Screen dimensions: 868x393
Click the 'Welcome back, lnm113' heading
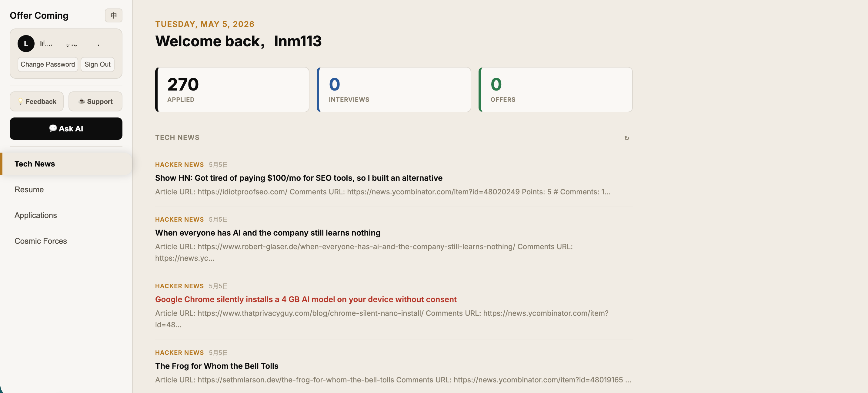pyautogui.click(x=238, y=41)
